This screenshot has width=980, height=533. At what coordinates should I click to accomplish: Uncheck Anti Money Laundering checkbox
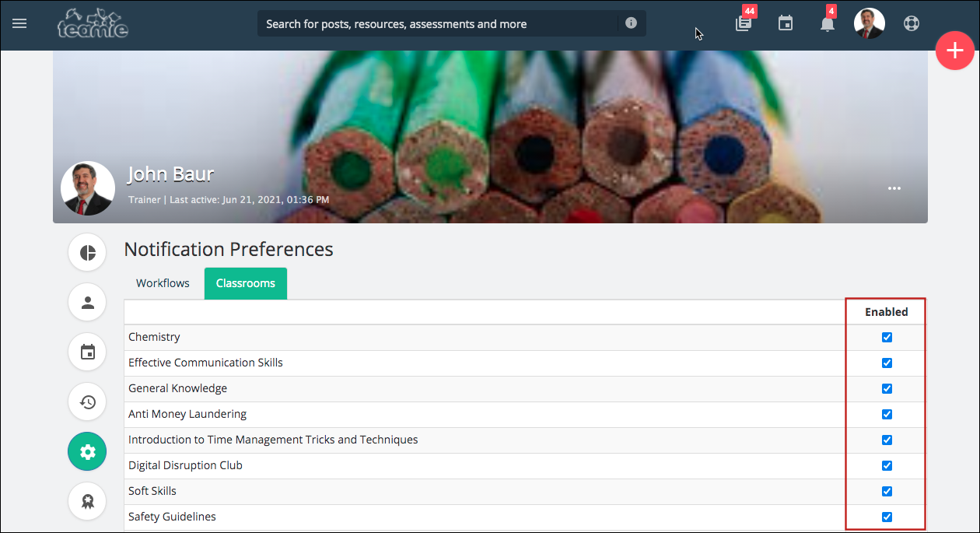[x=887, y=415]
